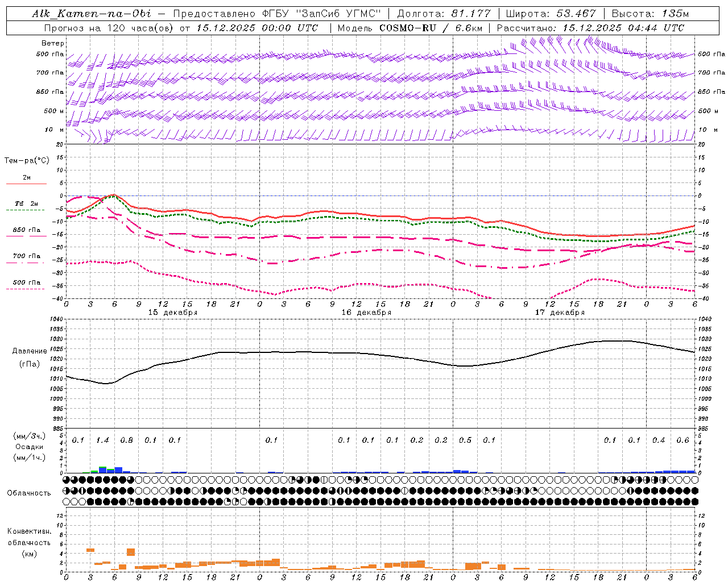This screenshot has height=582, width=728.
Task: Click the precipitation value '0.8'
Action: pyautogui.click(x=126, y=440)
